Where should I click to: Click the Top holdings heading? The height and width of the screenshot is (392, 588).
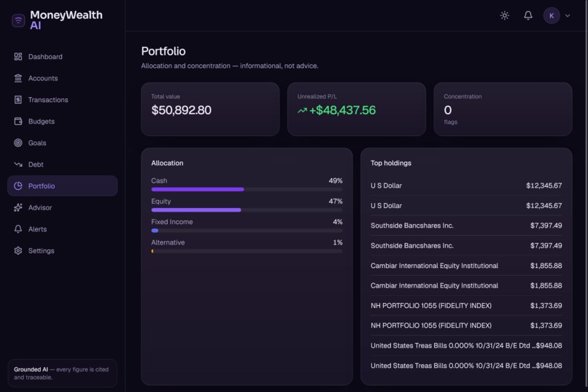[391, 164]
